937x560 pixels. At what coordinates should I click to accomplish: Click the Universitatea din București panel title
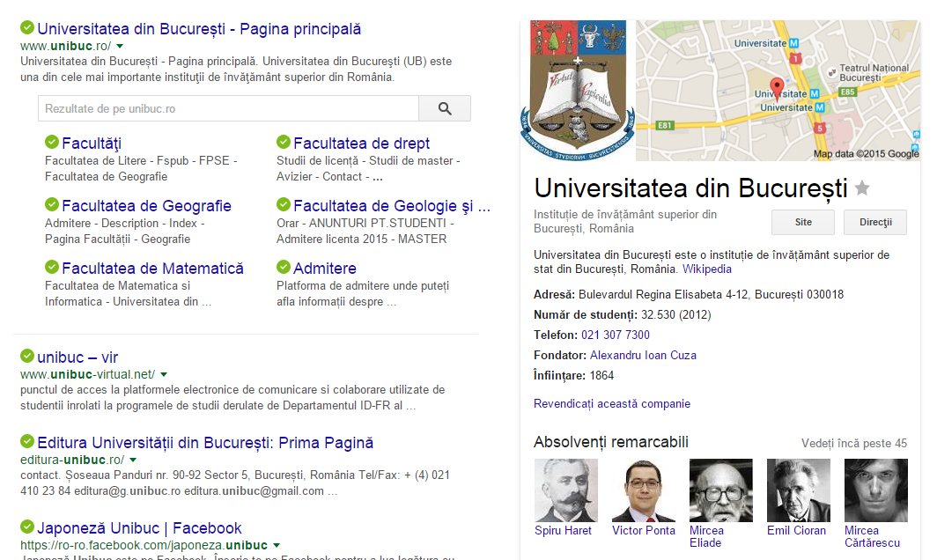[690, 188]
